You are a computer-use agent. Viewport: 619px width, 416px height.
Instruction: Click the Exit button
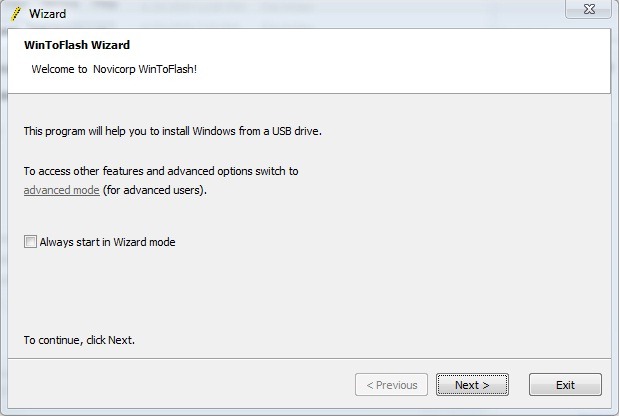(565, 384)
